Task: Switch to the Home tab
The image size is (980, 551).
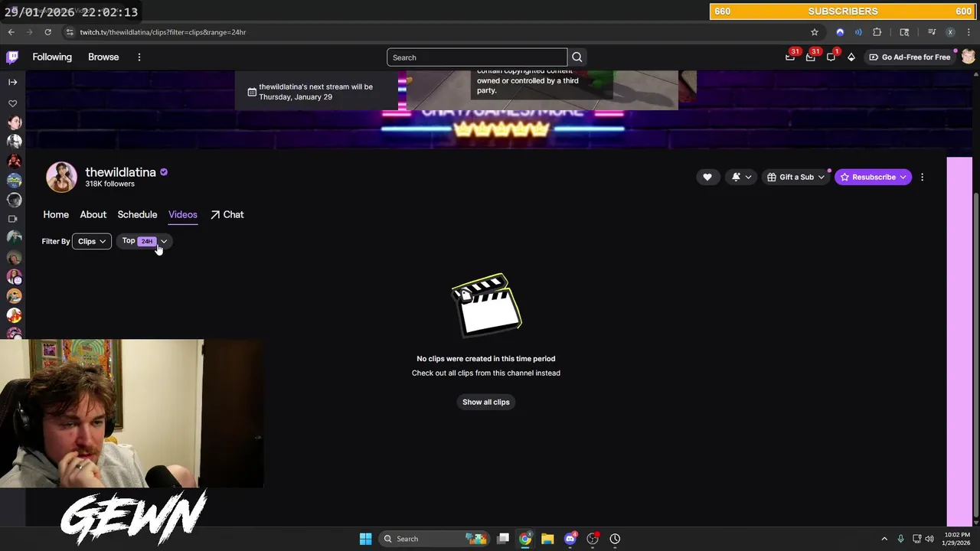Action: [56, 215]
